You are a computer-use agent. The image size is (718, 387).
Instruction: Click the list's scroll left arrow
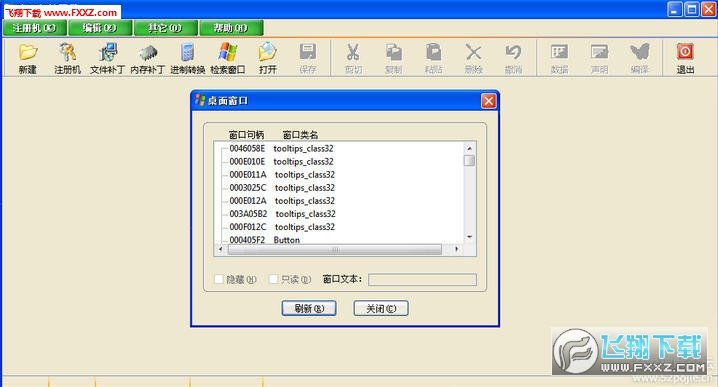coord(221,250)
